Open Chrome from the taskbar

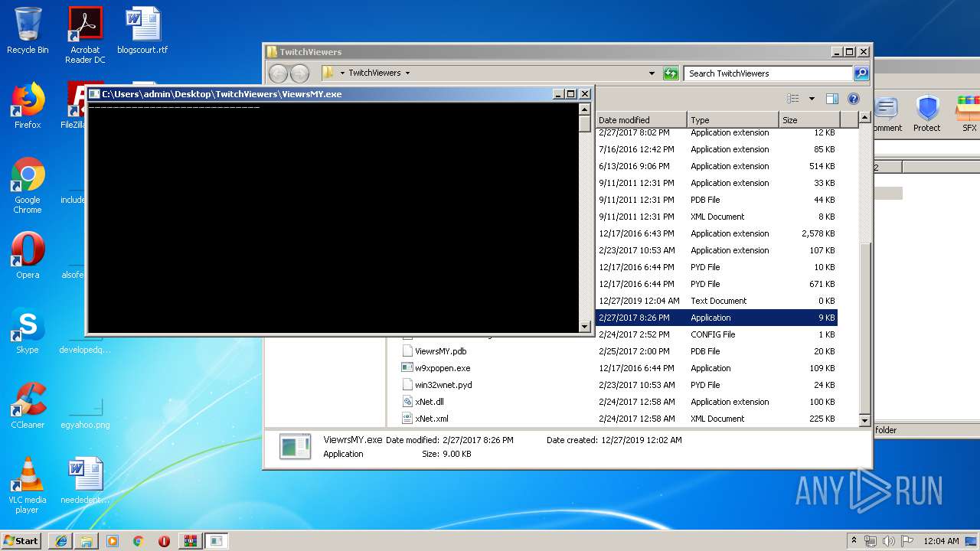click(x=139, y=540)
